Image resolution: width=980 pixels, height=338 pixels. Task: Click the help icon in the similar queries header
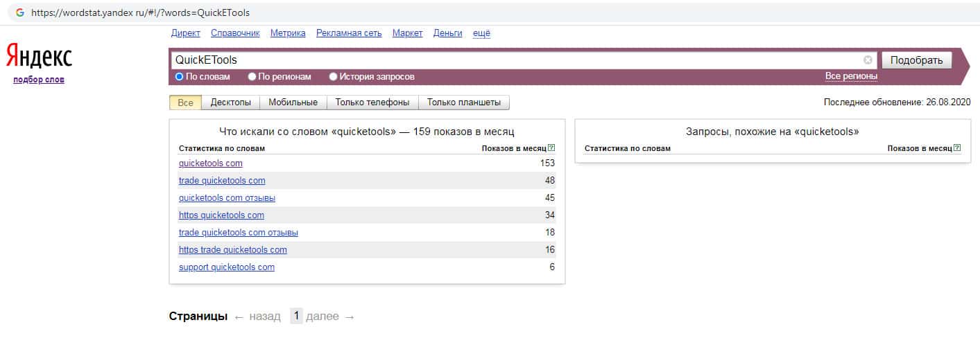(957, 148)
